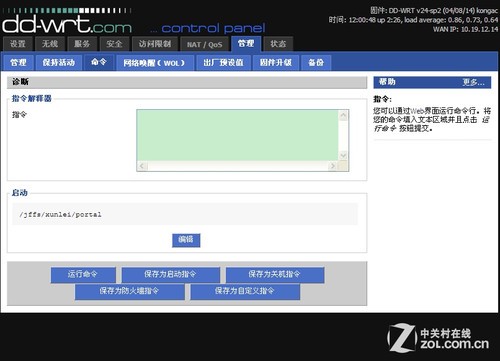Open 网络唤醒 (WOL) sub-tab
Image resolution: width=500 pixels, height=361 pixels.
154,63
